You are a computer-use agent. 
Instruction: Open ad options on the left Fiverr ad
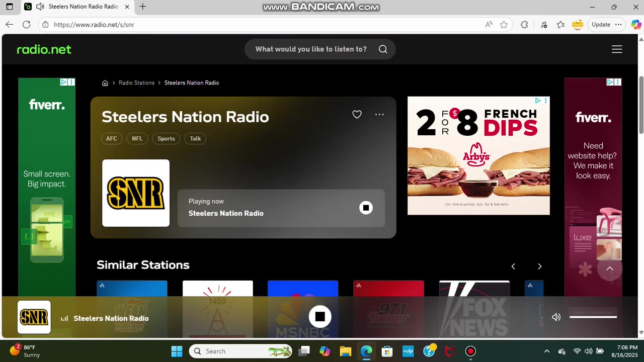tap(71, 82)
